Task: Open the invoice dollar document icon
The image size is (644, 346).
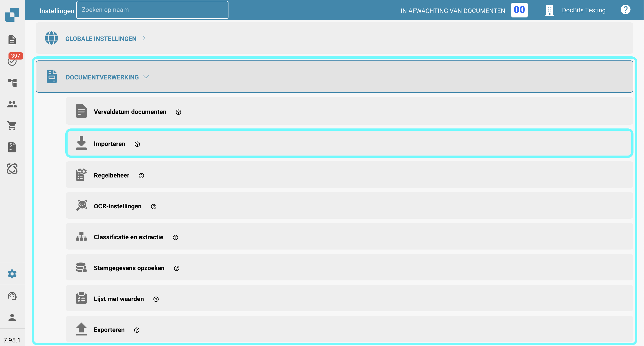Action: pos(12,147)
